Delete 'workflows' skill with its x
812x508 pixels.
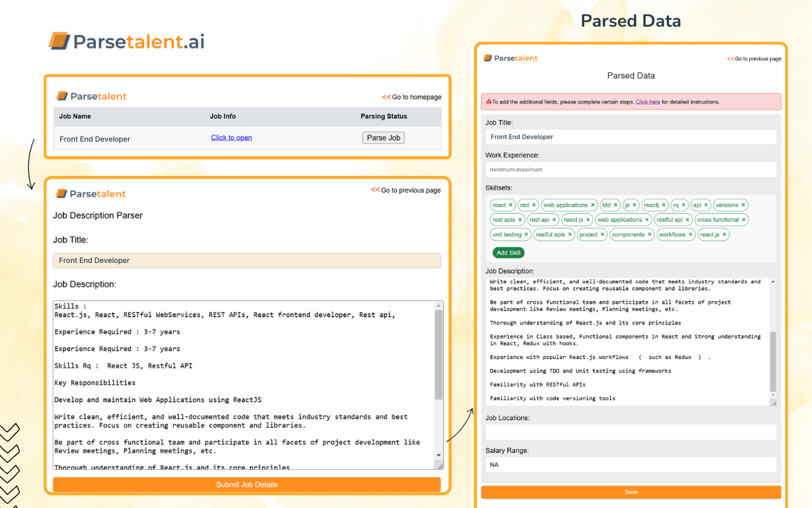[x=690, y=234]
